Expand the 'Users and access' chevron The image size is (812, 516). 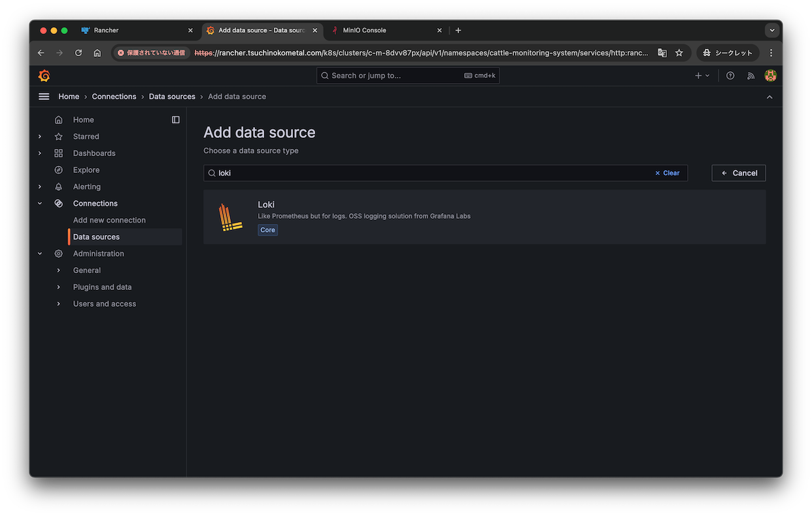click(59, 304)
